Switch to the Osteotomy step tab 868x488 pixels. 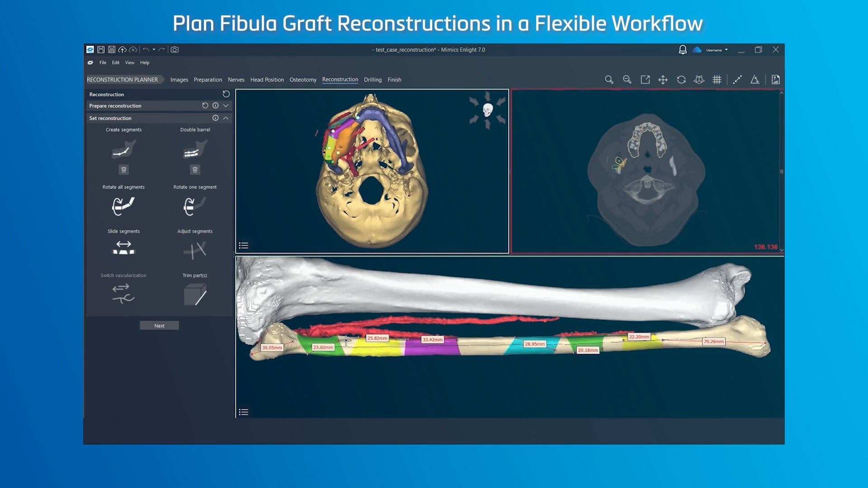click(302, 80)
